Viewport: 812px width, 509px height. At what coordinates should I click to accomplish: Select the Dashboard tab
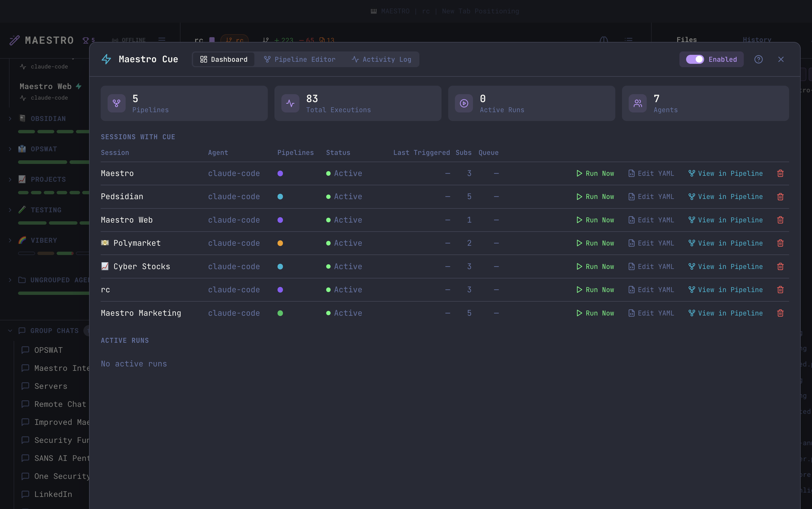coord(224,59)
